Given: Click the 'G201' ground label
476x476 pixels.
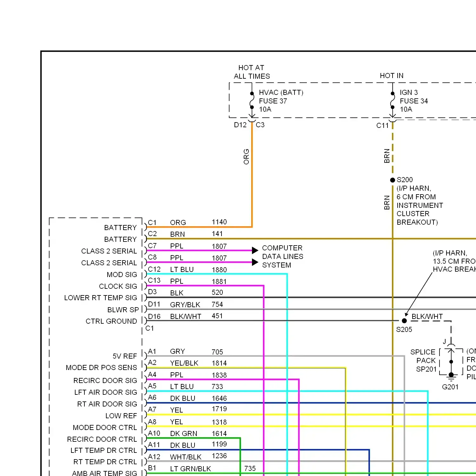Looking at the screenshot, I should [x=450, y=387].
